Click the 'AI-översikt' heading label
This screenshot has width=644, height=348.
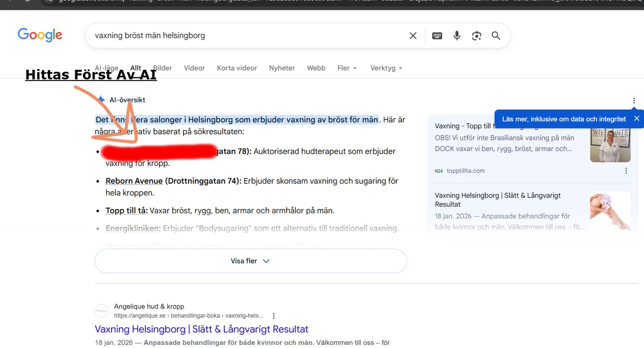[127, 100]
